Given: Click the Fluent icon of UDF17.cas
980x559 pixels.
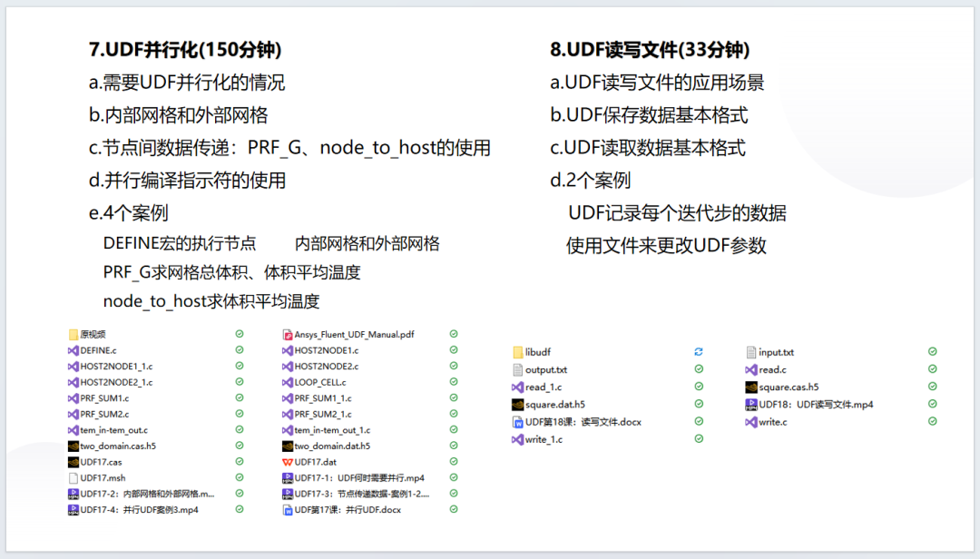Looking at the screenshot, I should pos(73,462).
